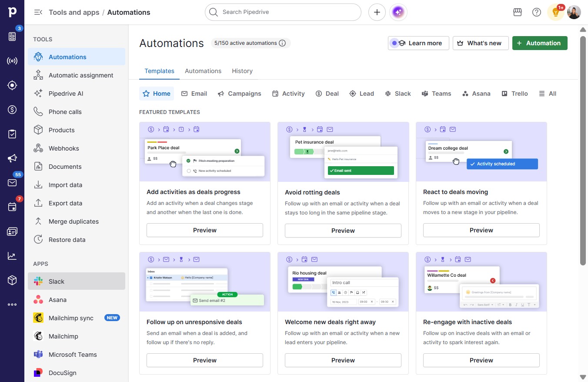This screenshot has height=382, width=588.
Task: Preview Follow up on unresponsive deals
Action: 205,360
